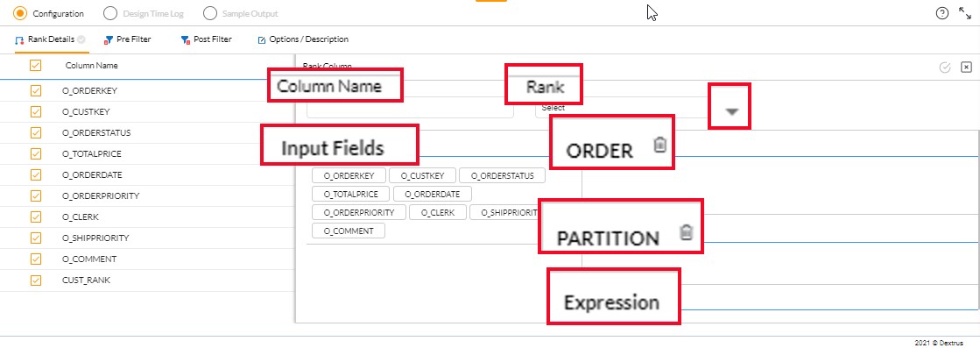
Task: Click the O_ORDERPRIORITY input field chip
Action: [x=359, y=212]
